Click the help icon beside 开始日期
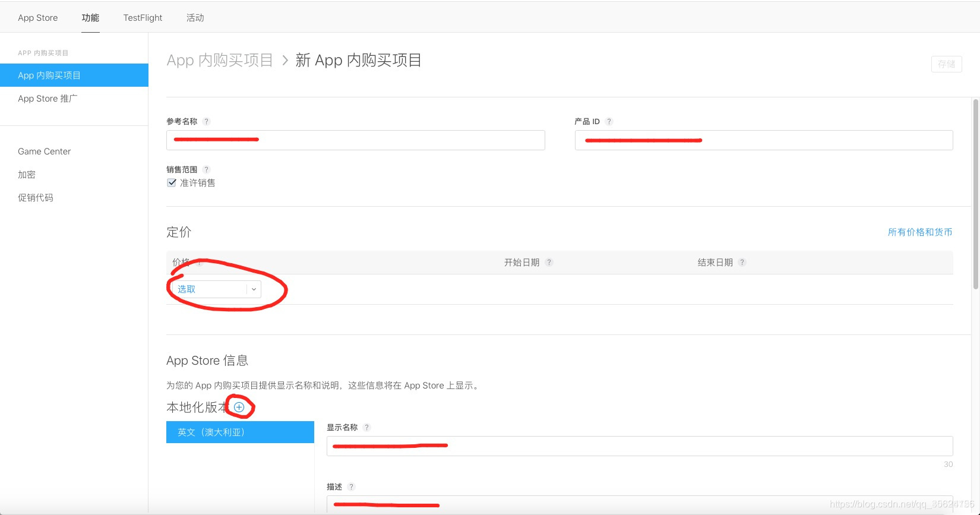This screenshot has height=515, width=980. pos(549,262)
